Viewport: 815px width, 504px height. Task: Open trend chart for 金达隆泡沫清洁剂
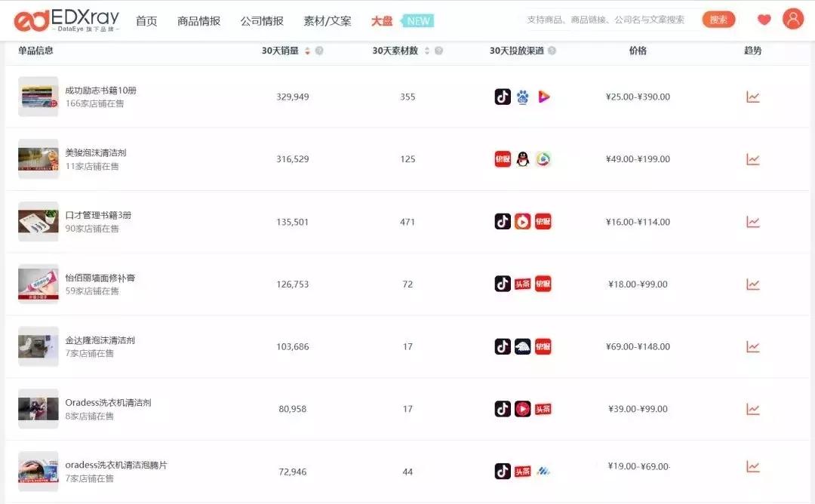pyautogui.click(x=752, y=346)
